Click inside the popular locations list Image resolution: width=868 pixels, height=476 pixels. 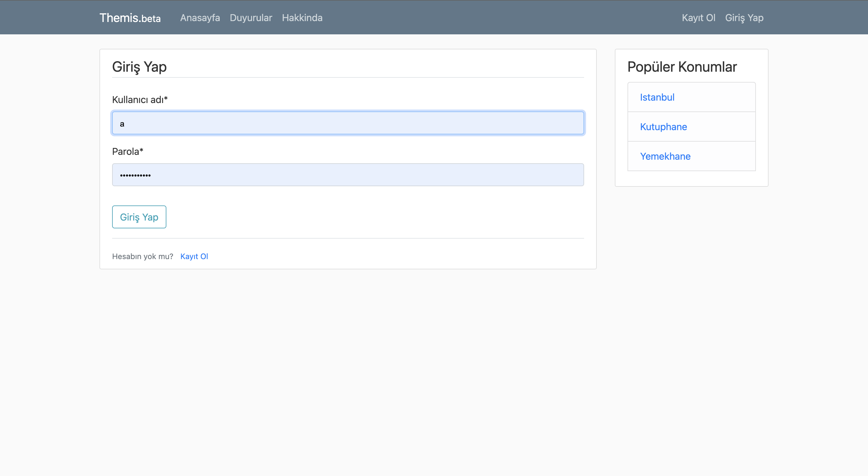coord(691,127)
